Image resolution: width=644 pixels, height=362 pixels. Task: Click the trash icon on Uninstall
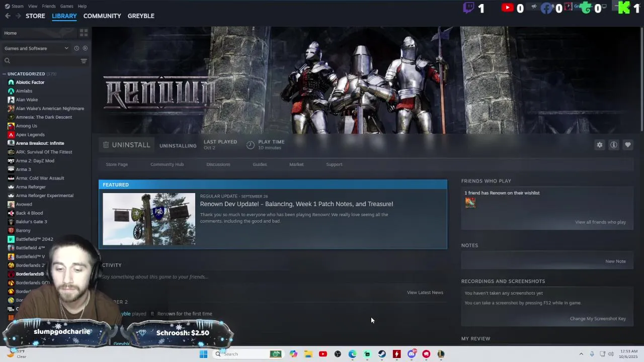tap(106, 145)
